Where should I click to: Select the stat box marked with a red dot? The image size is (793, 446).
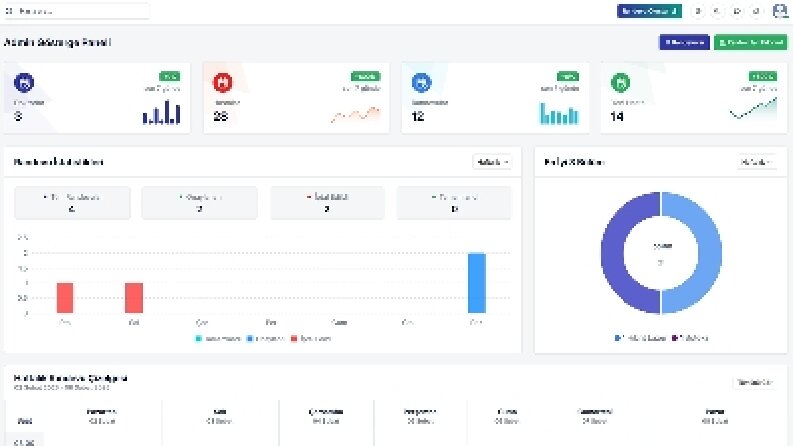click(327, 203)
